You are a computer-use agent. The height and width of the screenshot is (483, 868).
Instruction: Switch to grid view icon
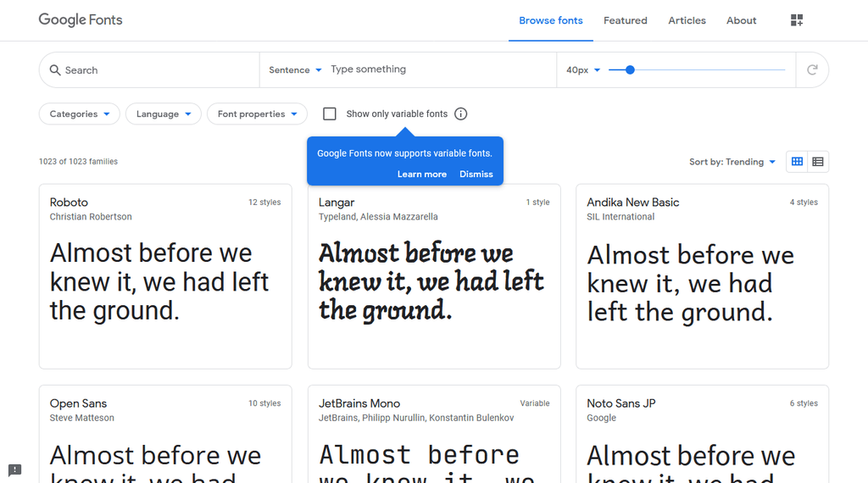click(x=797, y=162)
